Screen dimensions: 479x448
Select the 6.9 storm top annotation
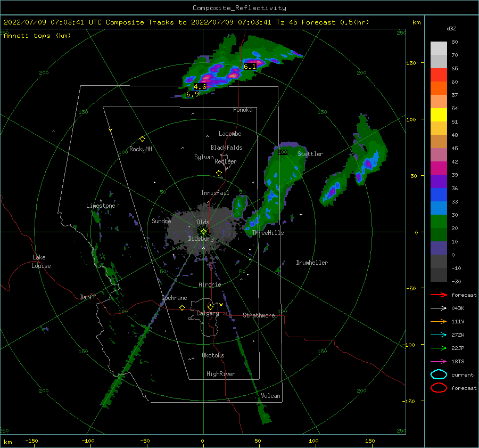(x=193, y=94)
